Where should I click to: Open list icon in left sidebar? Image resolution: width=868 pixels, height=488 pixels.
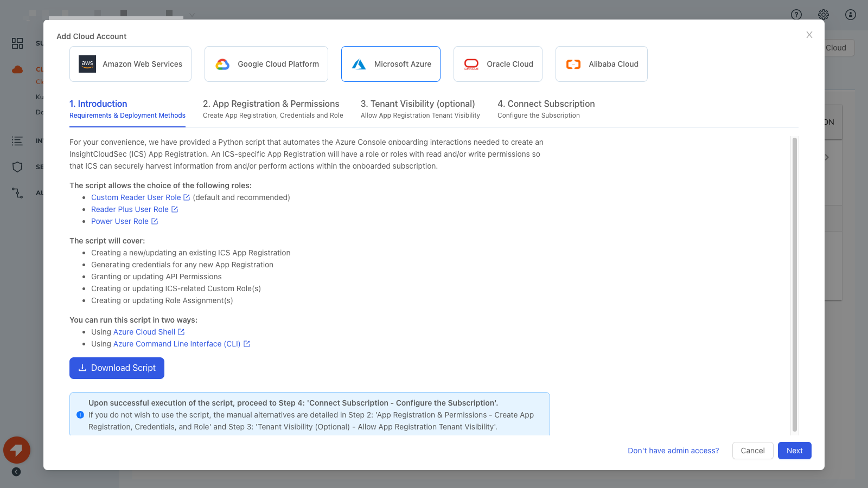pos(17,141)
